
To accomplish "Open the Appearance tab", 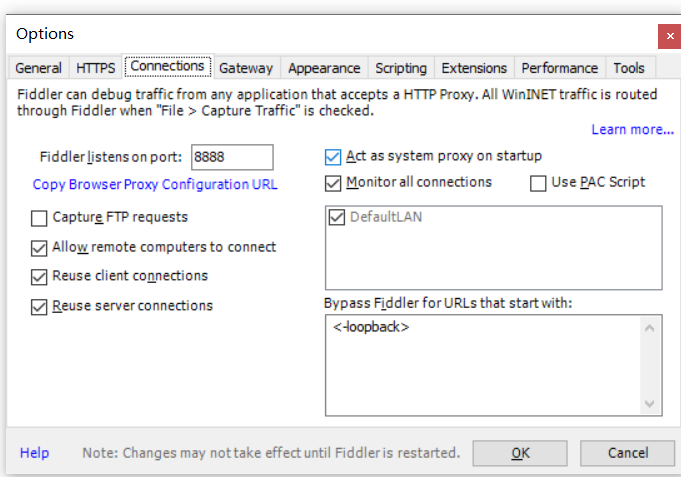I will point(324,68).
